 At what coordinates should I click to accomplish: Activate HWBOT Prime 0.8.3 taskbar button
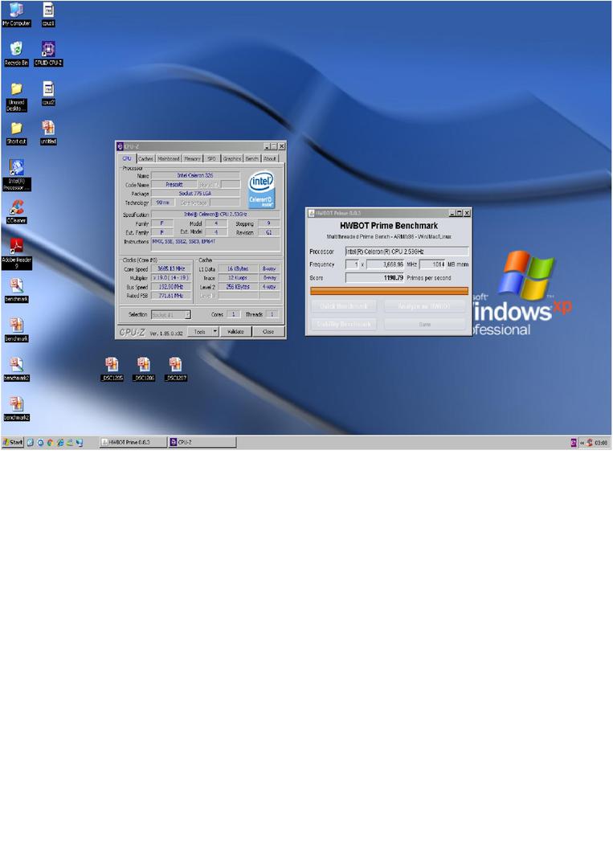(x=133, y=442)
